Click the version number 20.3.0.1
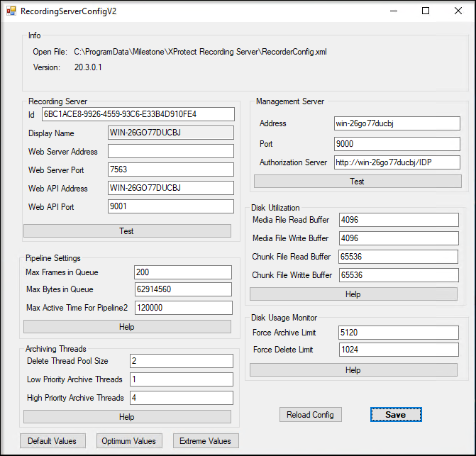This screenshot has height=456, width=476. 88,67
